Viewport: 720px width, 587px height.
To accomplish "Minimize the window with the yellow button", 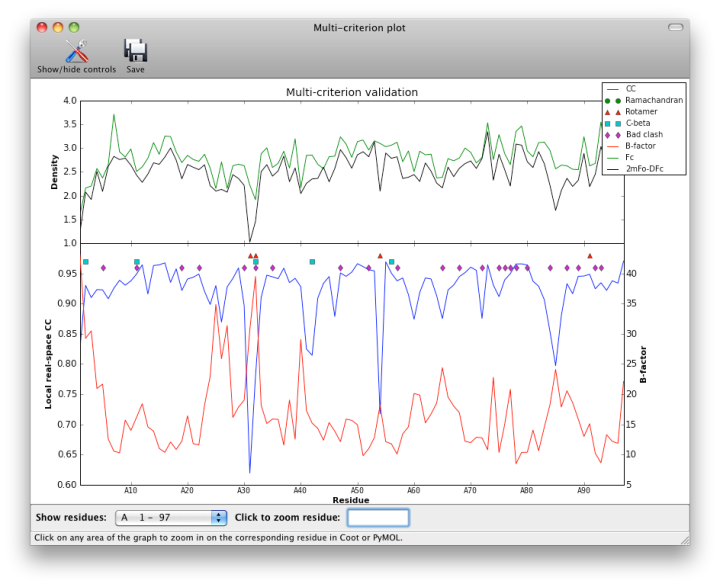I will click(x=58, y=28).
